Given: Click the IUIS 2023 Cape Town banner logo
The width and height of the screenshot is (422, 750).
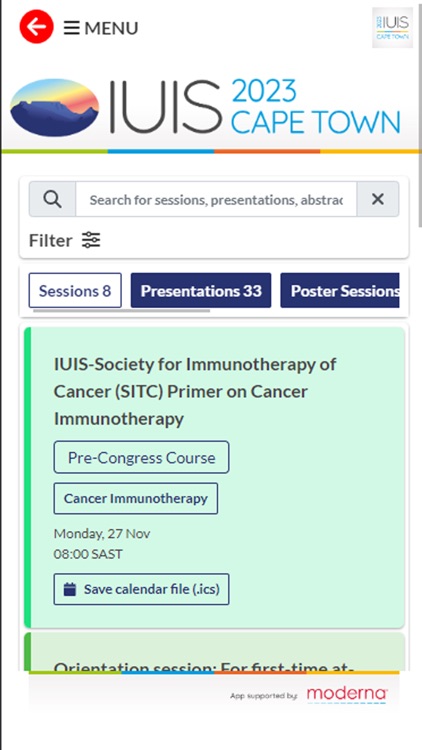Looking at the screenshot, I should click(x=205, y=108).
